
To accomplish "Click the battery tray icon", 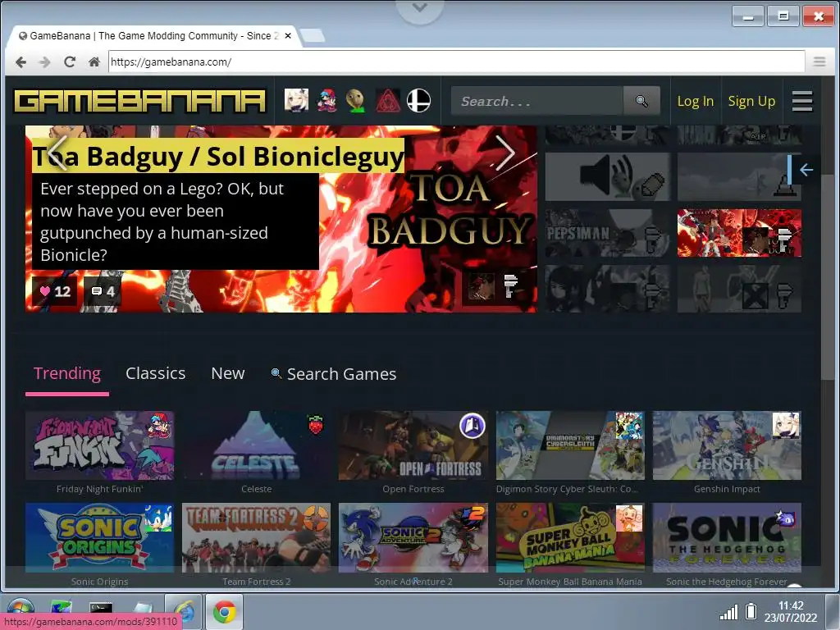I will [751, 611].
